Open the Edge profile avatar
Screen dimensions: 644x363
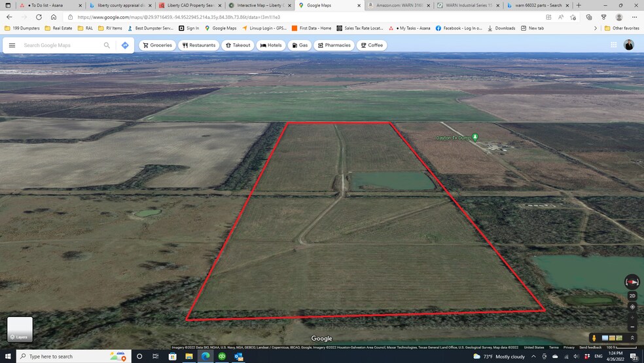tap(619, 17)
